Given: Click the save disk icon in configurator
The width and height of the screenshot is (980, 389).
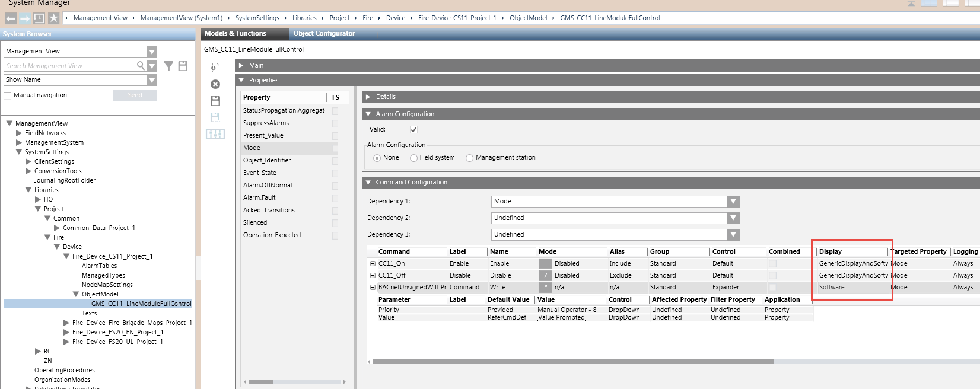Looking at the screenshot, I should tap(215, 101).
